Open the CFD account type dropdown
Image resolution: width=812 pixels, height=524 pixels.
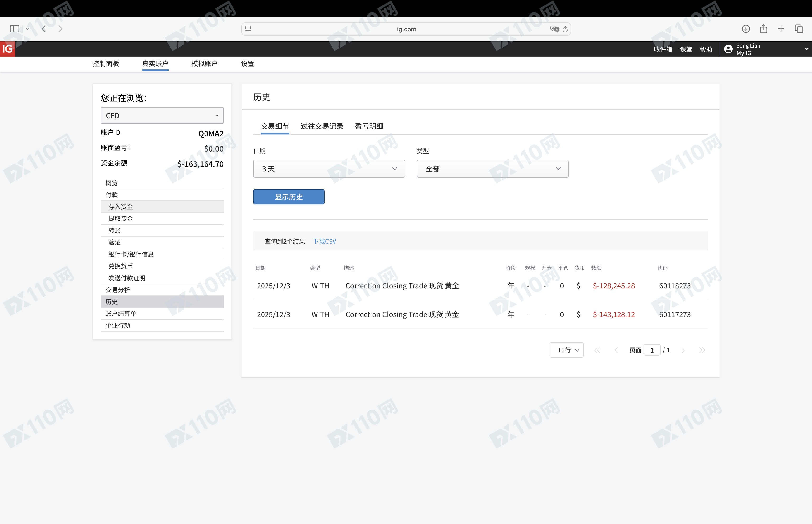click(x=162, y=116)
